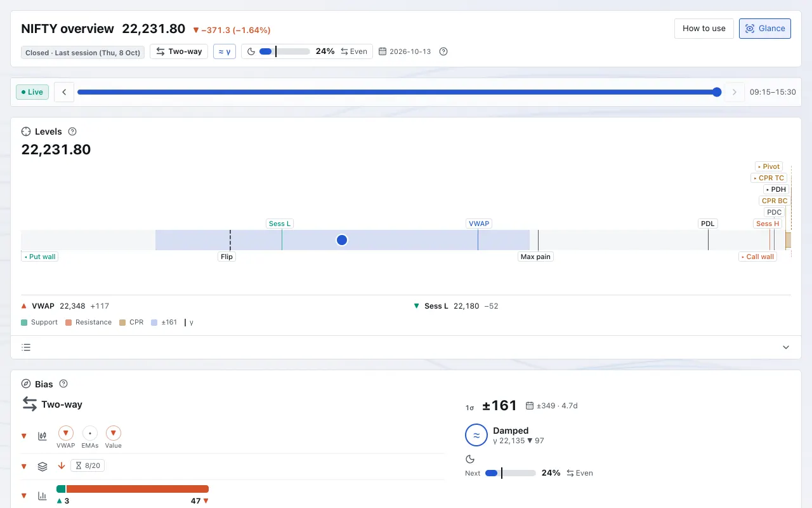Image resolution: width=812 pixels, height=508 pixels.
Task: Click the Pivot level label
Action: click(x=769, y=166)
